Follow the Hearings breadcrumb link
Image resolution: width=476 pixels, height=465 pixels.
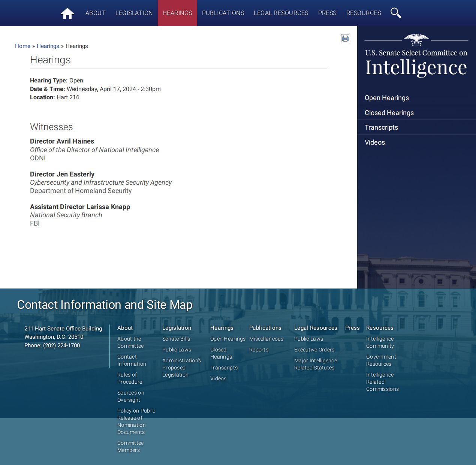tap(48, 46)
